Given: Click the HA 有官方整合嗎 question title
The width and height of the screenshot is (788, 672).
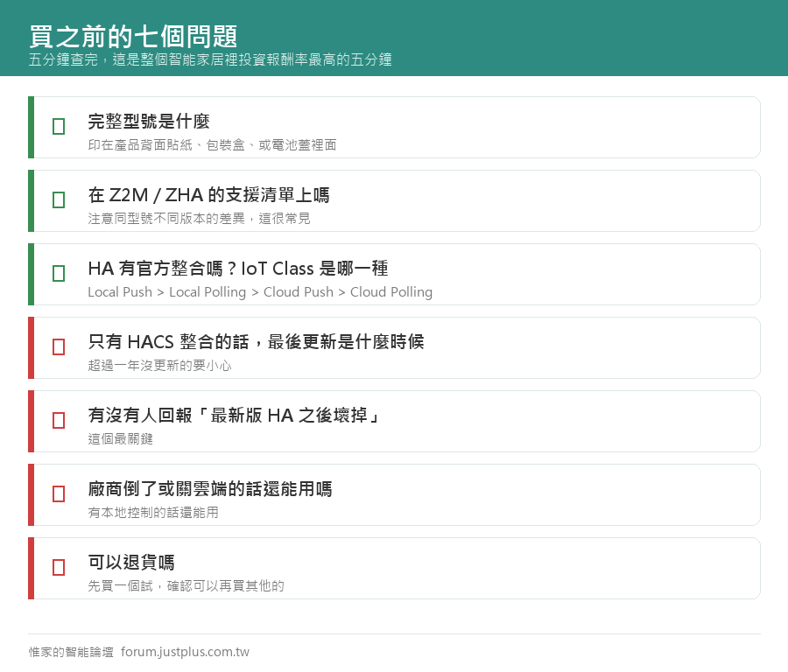Looking at the screenshot, I should [237, 269].
